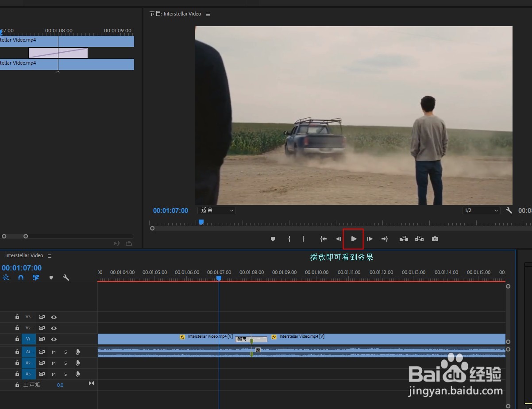The width and height of the screenshot is (532, 409).
Task: Open playback resolution dropdown 1/2
Action: click(481, 211)
